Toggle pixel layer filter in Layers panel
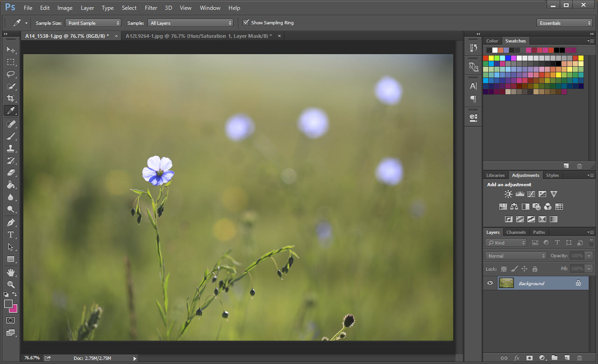 pyautogui.click(x=535, y=243)
